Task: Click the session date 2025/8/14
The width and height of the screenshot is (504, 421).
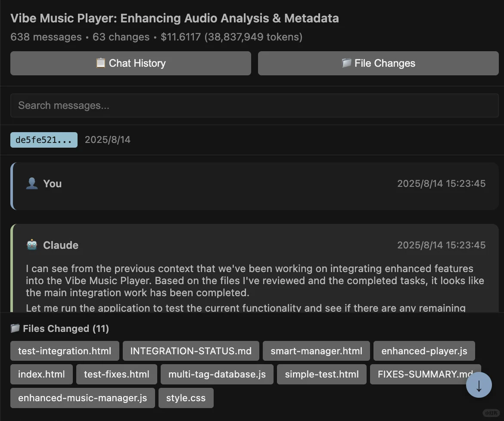Action: pyautogui.click(x=107, y=140)
